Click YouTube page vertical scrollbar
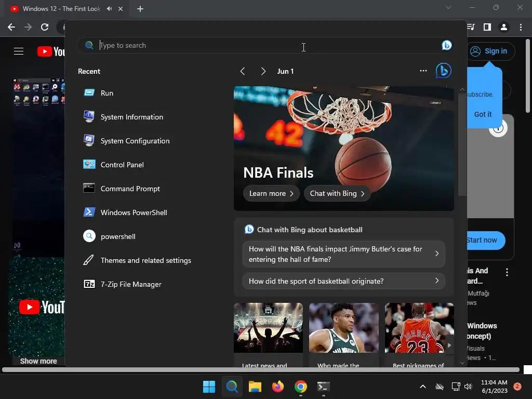This screenshot has width=532, height=399. [528, 76]
